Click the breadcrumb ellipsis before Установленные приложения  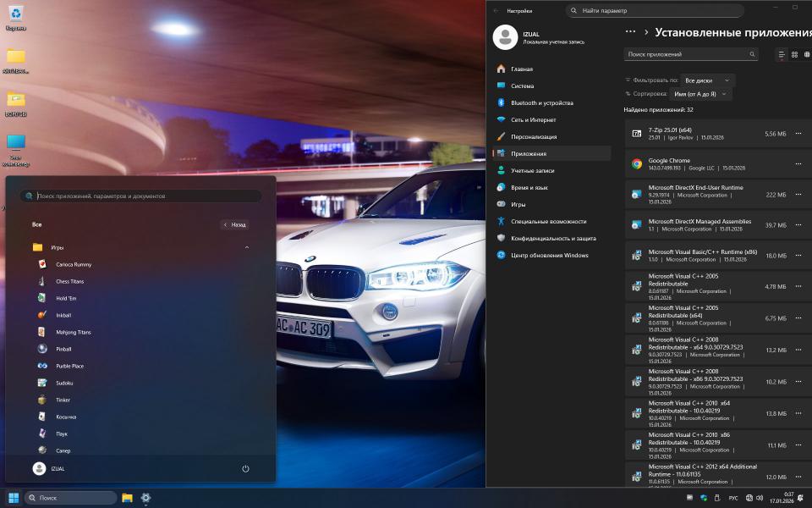click(629, 31)
